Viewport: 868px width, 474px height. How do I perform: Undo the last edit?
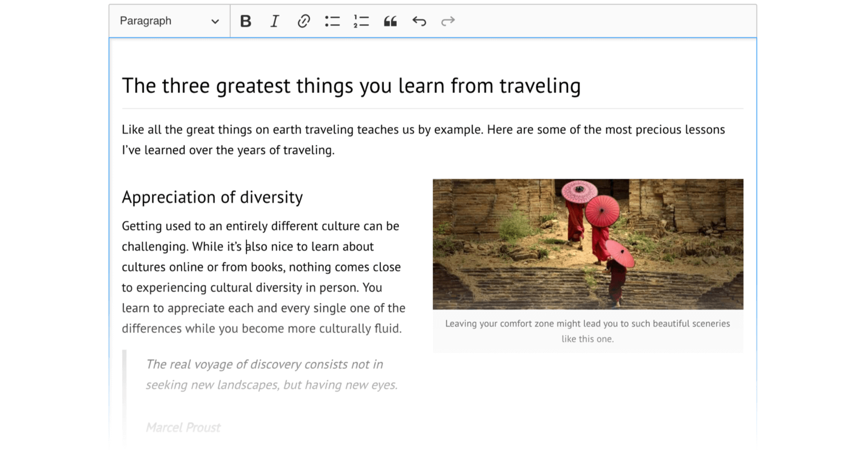click(419, 21)
